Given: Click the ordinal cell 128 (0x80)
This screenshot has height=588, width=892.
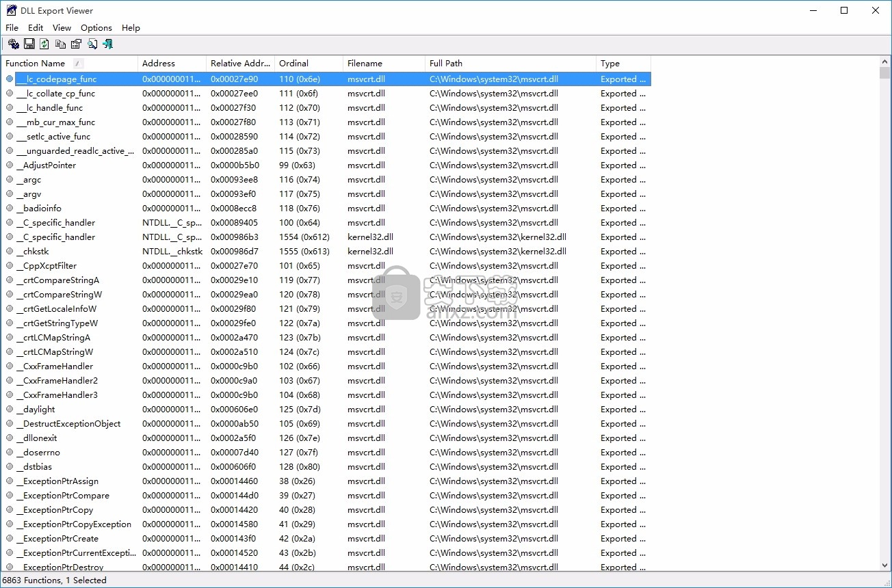Looking at the screenshot, I should (x=300, y=467).
